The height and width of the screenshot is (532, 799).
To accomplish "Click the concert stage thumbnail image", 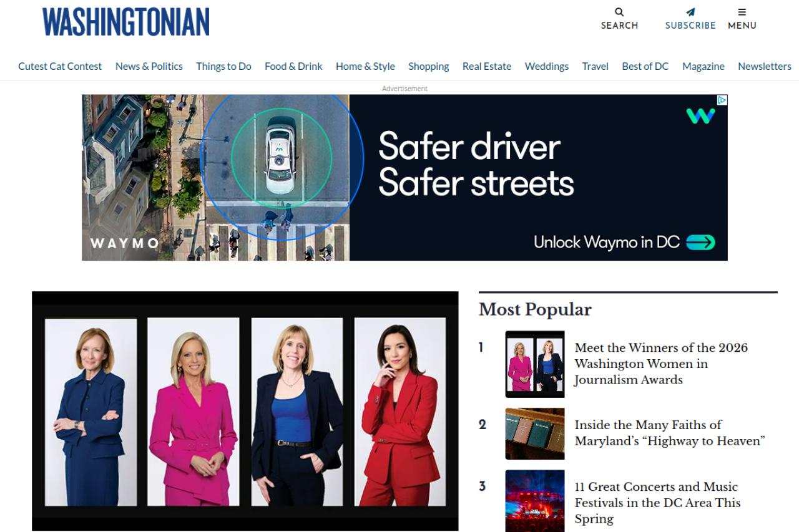I will point(534,500).
